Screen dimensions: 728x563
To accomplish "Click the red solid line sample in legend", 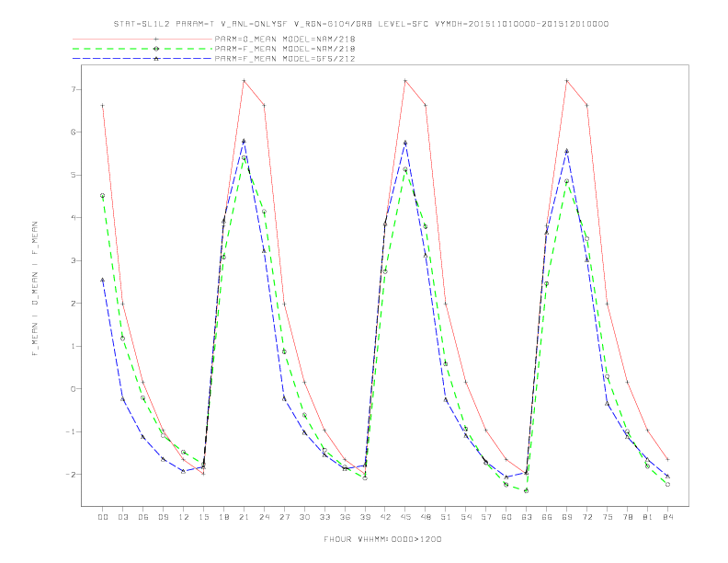I will point(142,39).
